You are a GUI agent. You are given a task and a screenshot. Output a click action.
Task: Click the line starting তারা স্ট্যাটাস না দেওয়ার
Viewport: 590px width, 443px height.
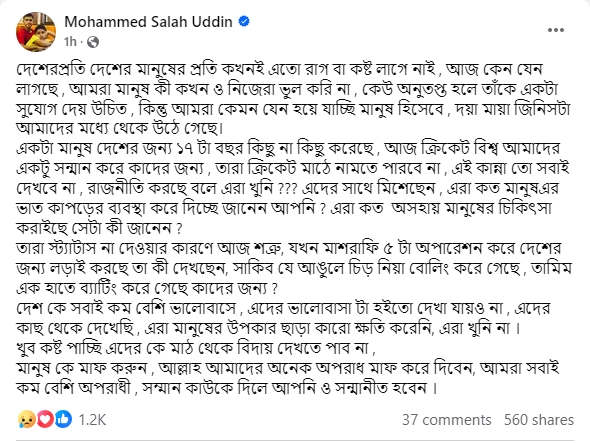click(288, 248)
